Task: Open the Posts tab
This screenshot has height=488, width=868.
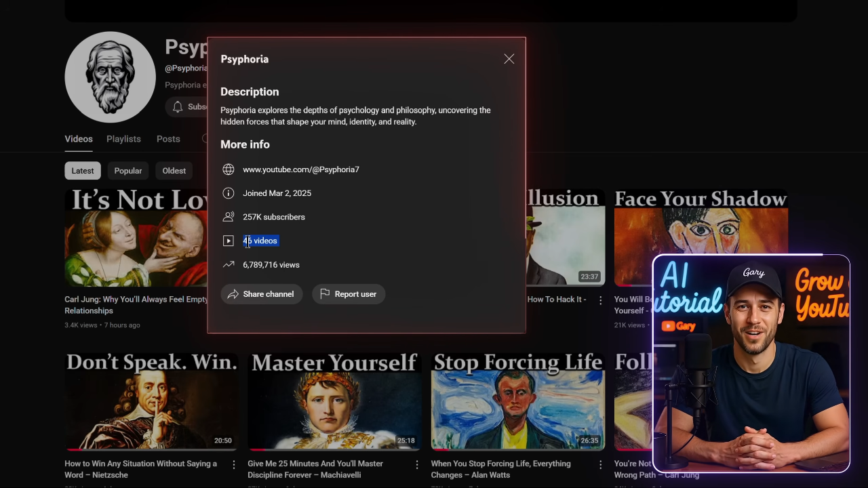Action: pos(168,139)
